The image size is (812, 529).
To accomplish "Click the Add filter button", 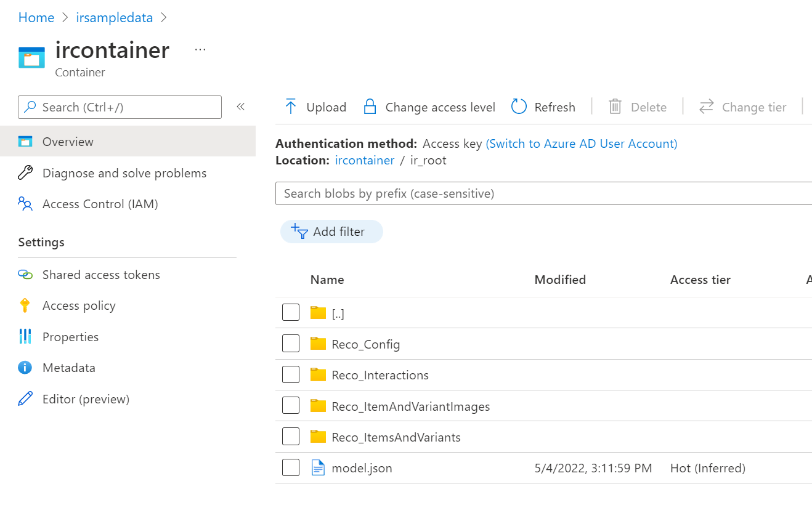I will (331, 232).
